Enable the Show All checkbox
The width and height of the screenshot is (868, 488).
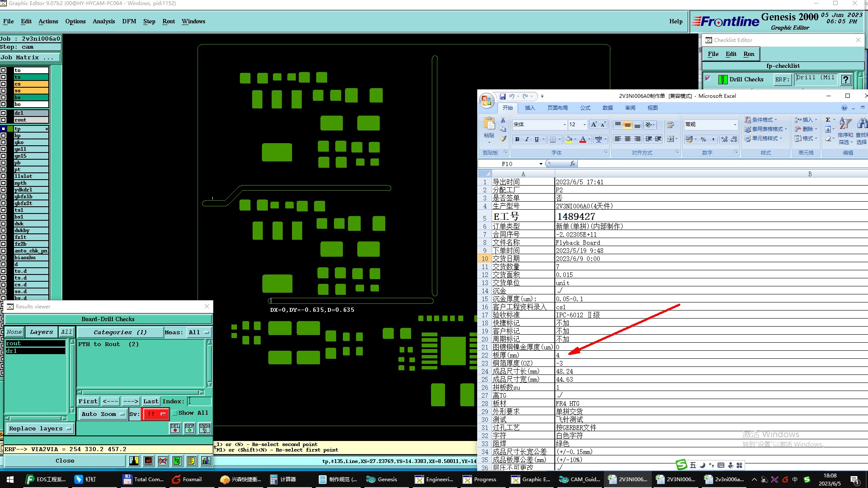click(x=175, y=413)
